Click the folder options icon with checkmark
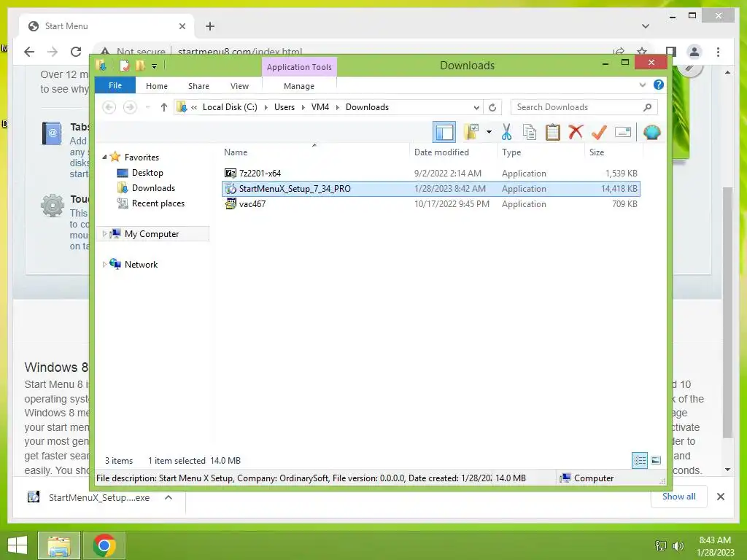The width and height of the screenshot is (747, 560). coord(471,132)
